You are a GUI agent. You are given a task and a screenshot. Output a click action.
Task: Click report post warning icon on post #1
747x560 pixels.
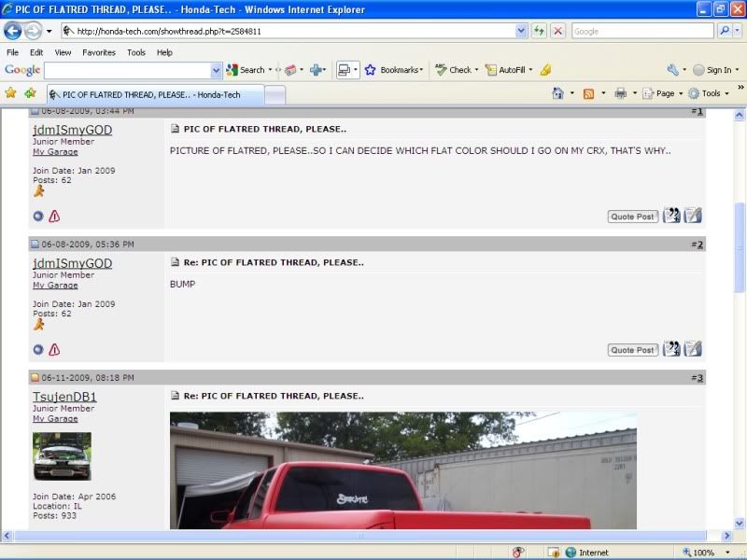[x=54, y=217]
